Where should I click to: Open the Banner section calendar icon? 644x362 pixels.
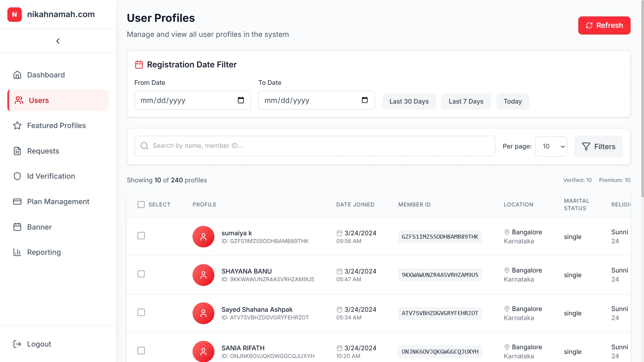point(17,227)
